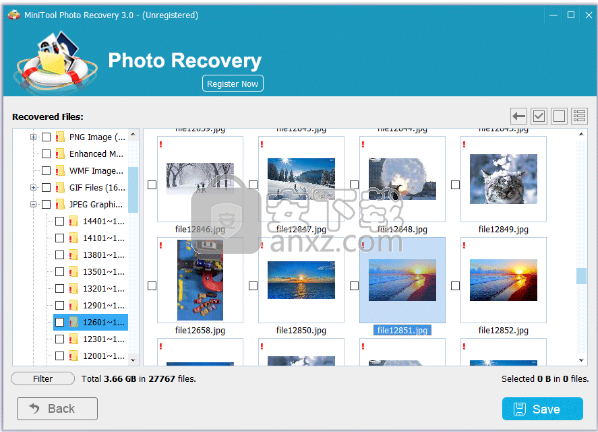The height and width of the screenshot is (432, 598).
Task: Open the 13201~1... folder
Action: point(104,289)
